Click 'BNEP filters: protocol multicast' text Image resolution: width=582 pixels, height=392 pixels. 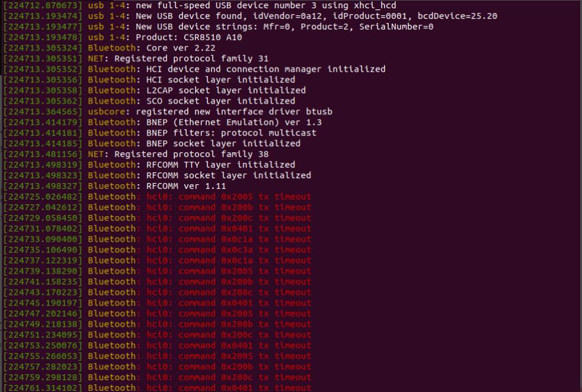pyautogui.click(x=231, y=133)
